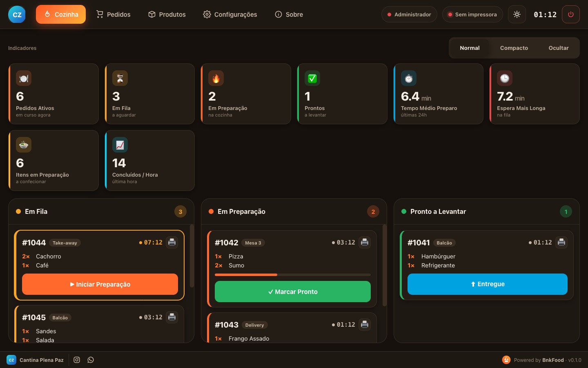Click the Administrador user badge
Image resolution: width=588 pixels, height=368 pixels.
(x=409, y=14)
